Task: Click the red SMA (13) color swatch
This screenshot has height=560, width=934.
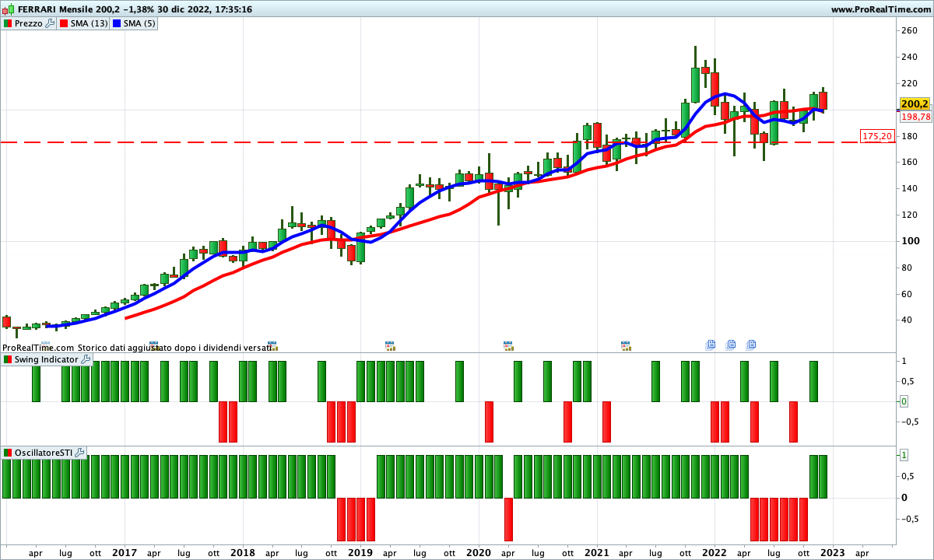Action: pos(64,23)
